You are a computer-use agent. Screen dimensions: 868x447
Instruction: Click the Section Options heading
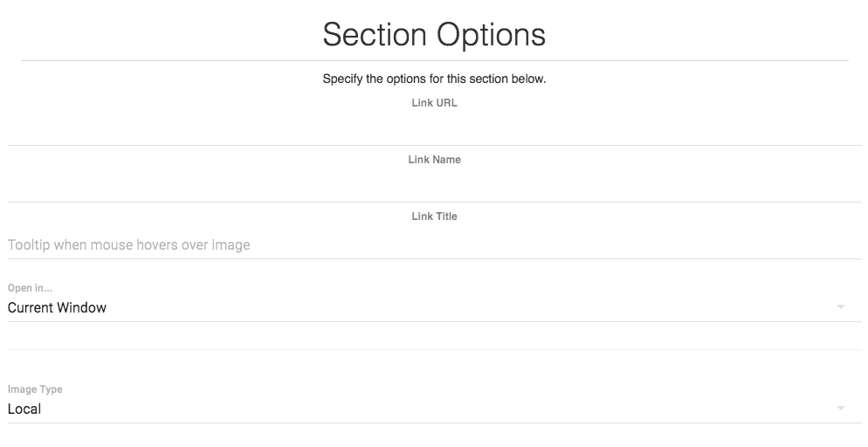pos(434,35)
